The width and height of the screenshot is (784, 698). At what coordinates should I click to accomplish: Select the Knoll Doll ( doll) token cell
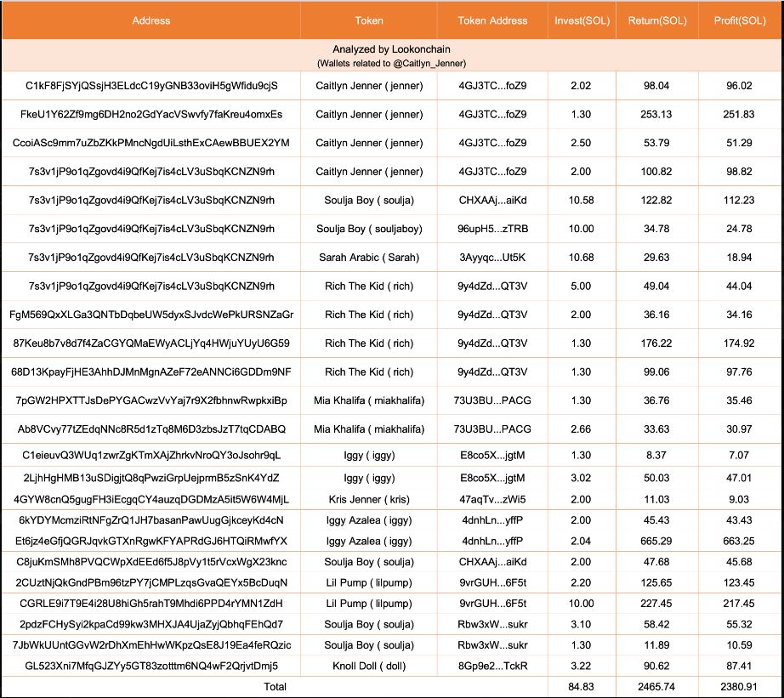tap(369, 666)
